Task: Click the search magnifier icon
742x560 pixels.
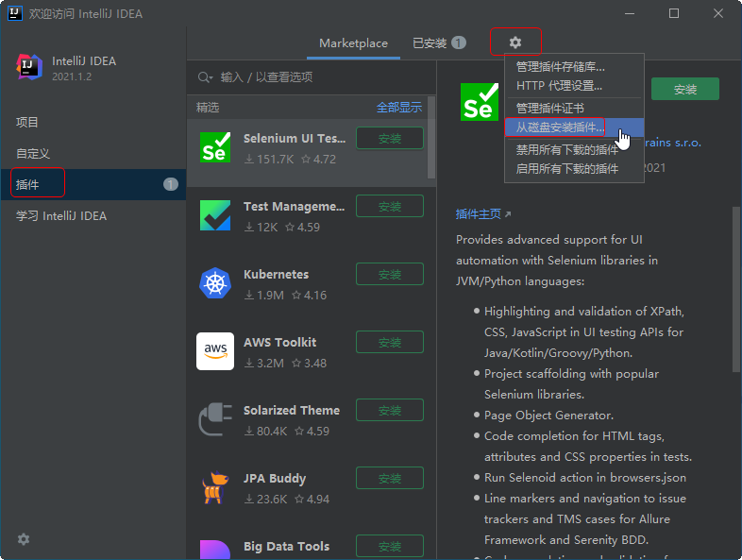Action: pos(205,77)
